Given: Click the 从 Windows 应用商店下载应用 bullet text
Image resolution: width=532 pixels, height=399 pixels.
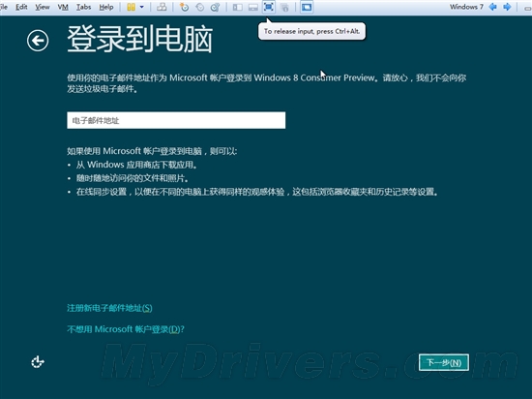Looking at the screenshot, I should tap(136, 165).
